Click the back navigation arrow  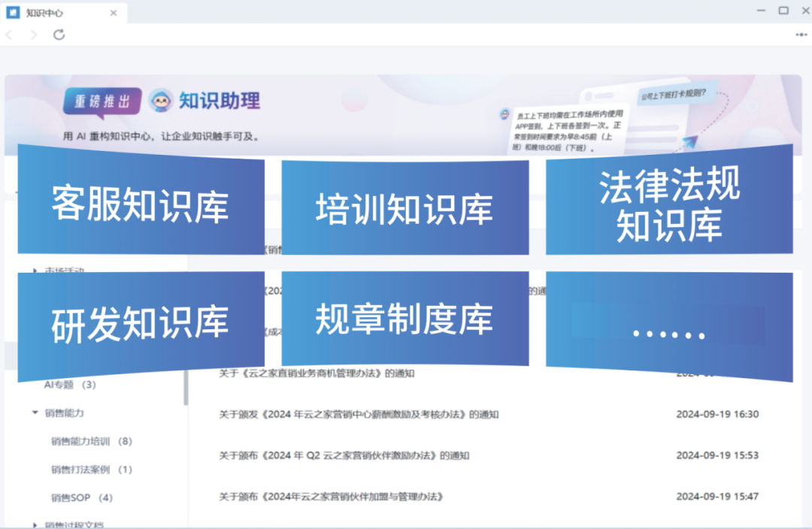9,35
